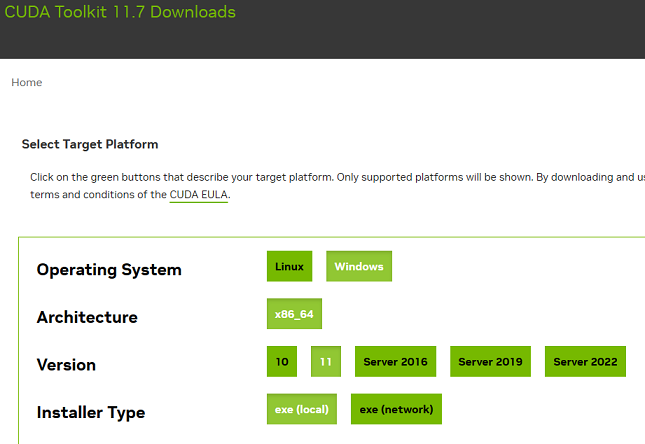This screenshot has width=645, height=444.
Task: Click the Operating System label
Action: point(109,270)
